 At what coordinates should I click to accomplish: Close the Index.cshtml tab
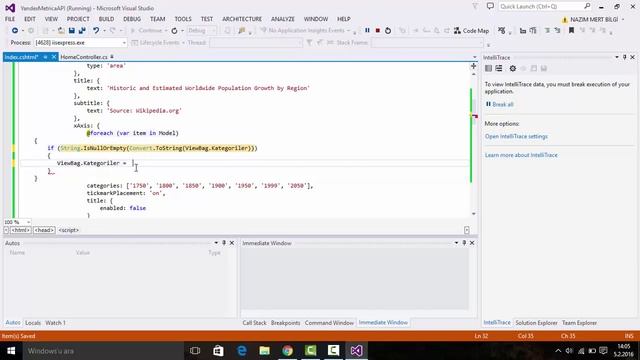(x=53, y=57)
